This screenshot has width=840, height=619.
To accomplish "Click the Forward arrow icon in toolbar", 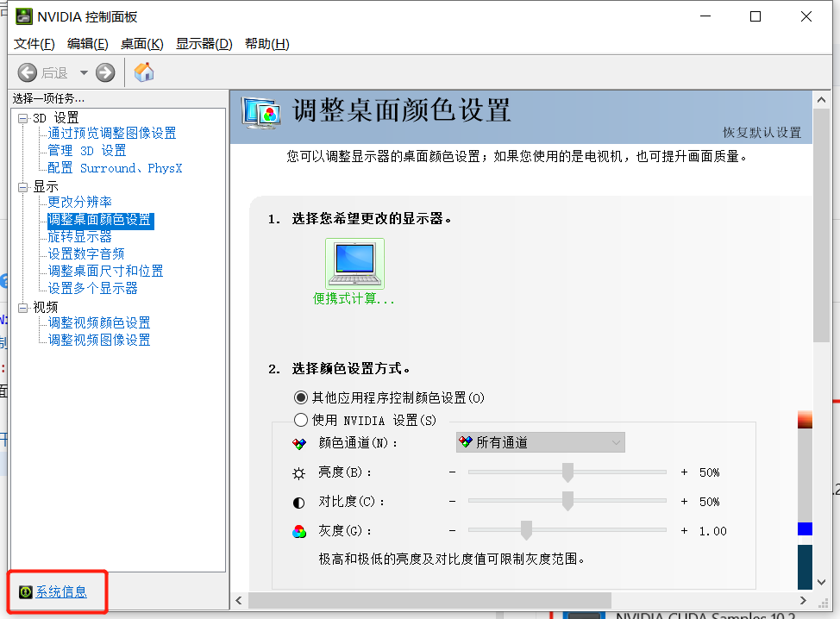I will 105,72.
